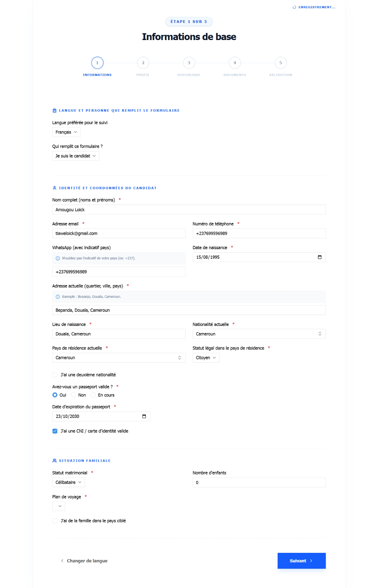Go to step 4 Documents in stepper
Viewport: 388px width, 588px height.
tap(235, 63)
